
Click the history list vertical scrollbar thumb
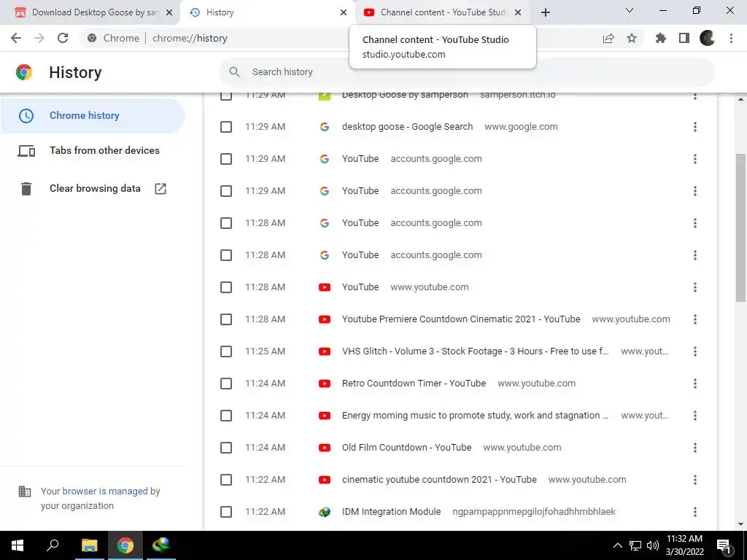click(740, 227)
